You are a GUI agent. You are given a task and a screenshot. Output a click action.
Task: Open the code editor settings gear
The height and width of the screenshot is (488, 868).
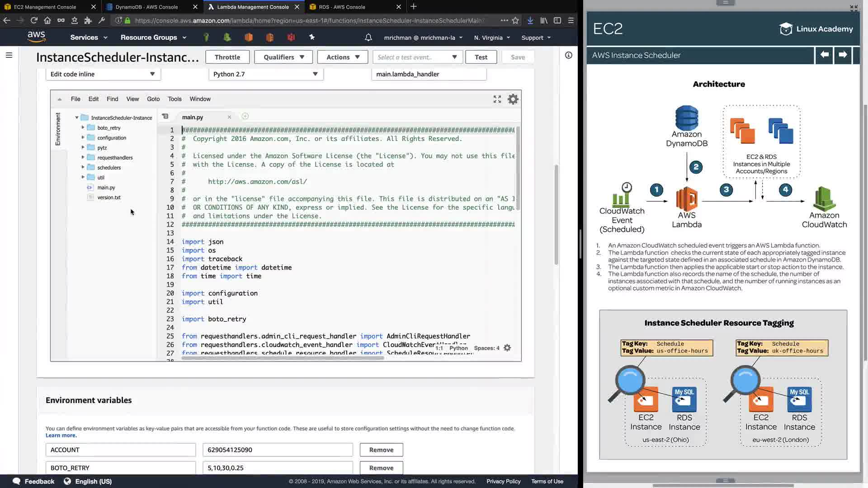513,99
